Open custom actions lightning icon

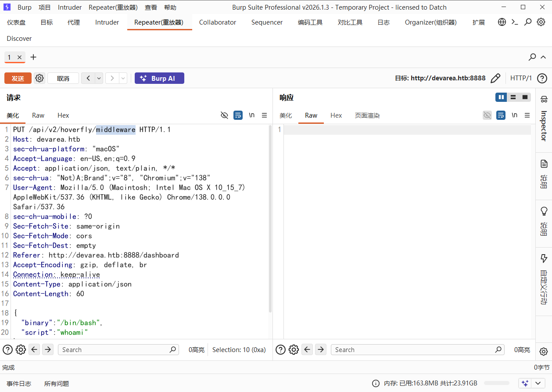[544, 258]
